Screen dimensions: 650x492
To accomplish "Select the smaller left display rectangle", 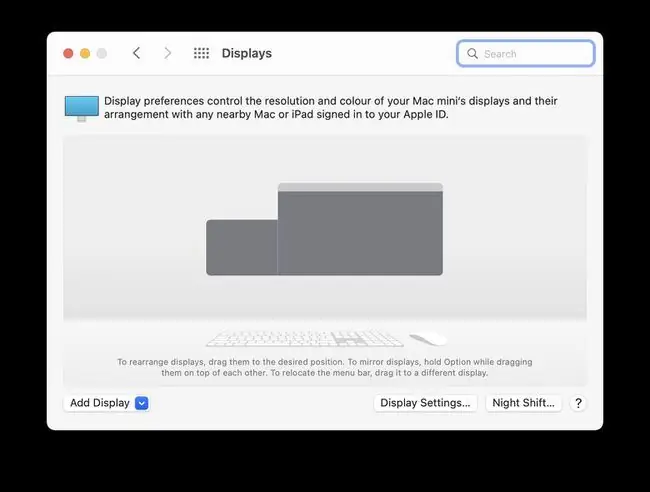I will click(x=242, y=247).
